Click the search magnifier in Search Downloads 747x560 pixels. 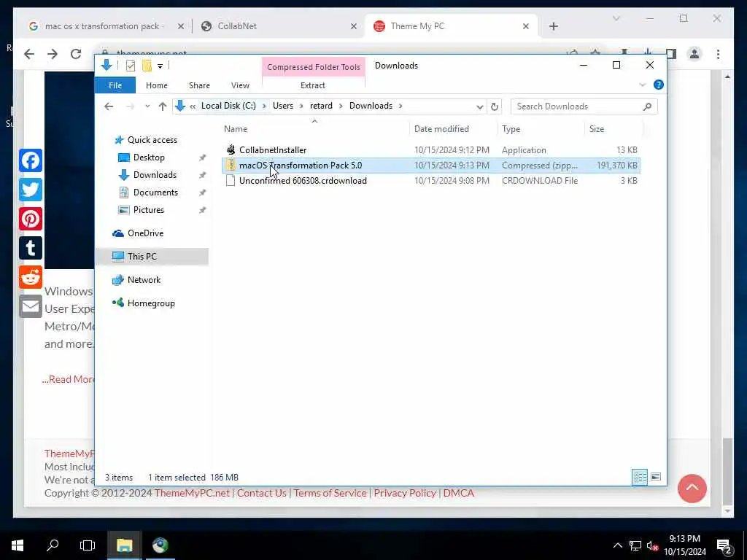click(647, 106)
